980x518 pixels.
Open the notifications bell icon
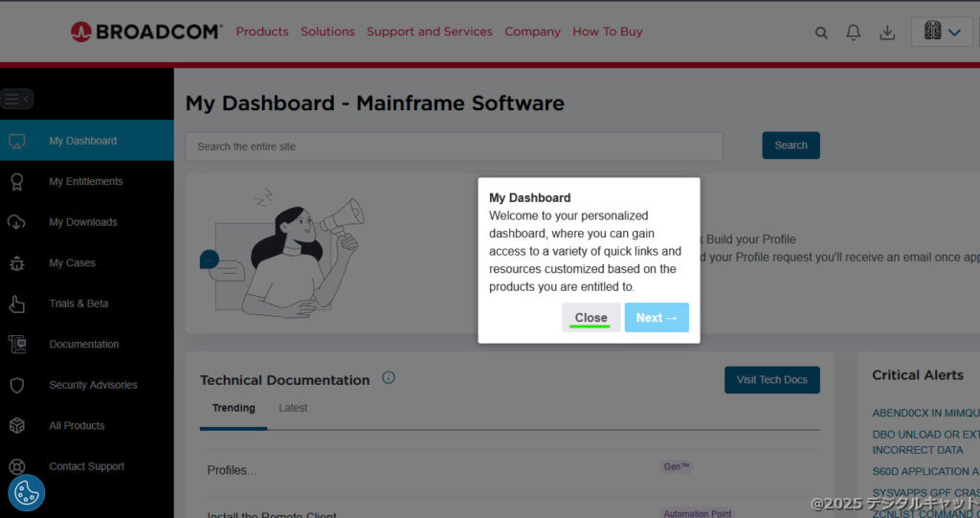[x=854, y=33]
